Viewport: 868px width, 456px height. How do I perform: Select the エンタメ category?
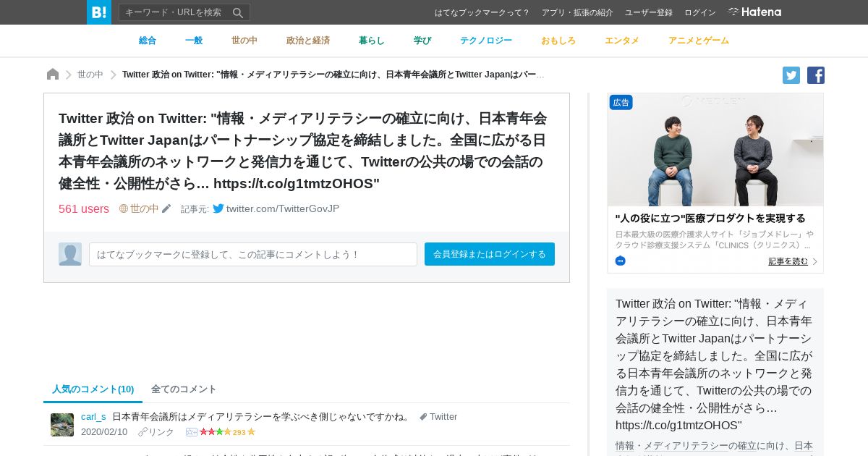point(622,41)
